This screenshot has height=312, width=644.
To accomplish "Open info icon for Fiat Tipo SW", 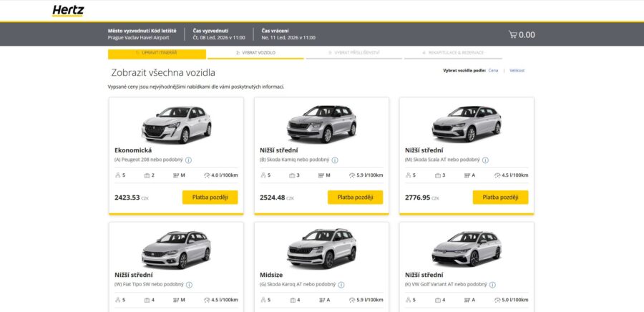I will point(189,285).
